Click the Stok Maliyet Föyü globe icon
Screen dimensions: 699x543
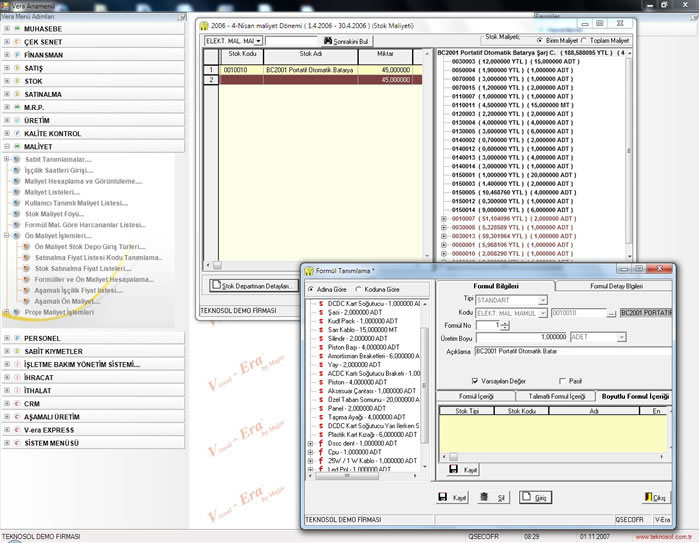[x=16, y=214]
